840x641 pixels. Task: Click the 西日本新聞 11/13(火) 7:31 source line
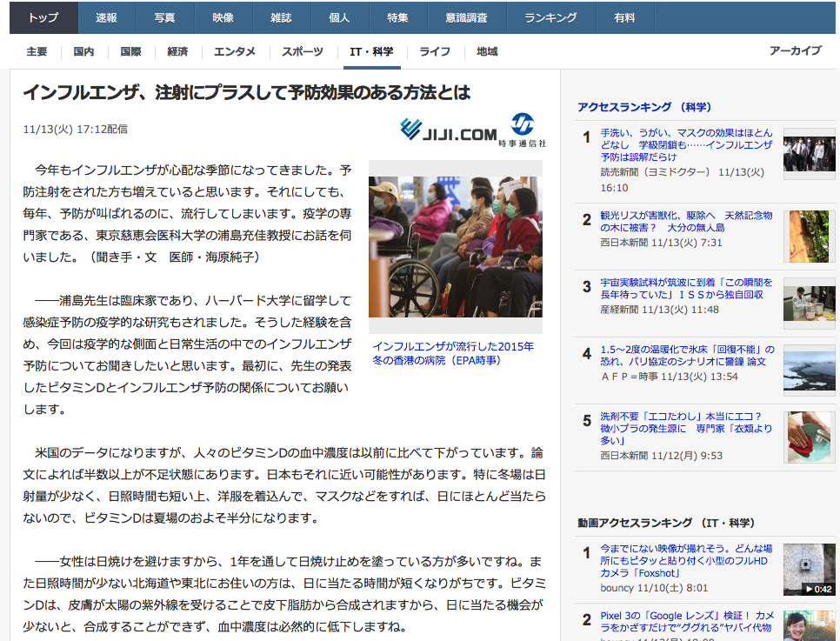[x=661, y=243]
